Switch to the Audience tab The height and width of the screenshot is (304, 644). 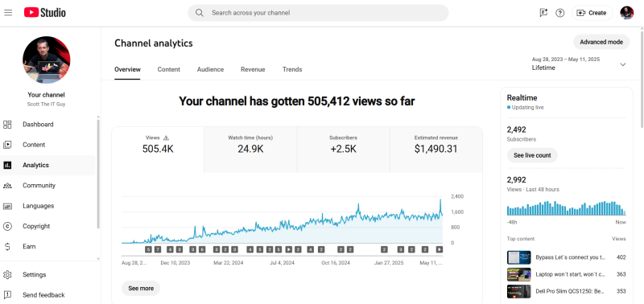pos(210,69)
